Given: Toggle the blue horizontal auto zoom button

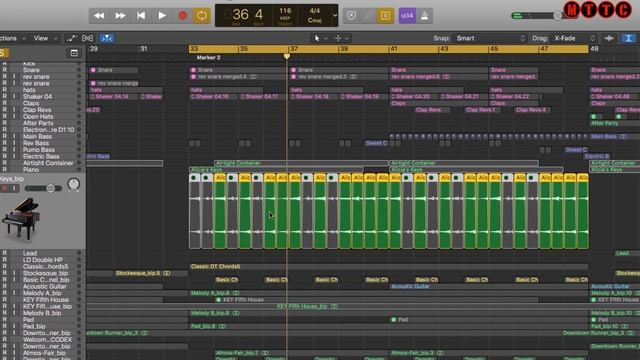Looking at the screenshot, I should click(x=628, y=38).
